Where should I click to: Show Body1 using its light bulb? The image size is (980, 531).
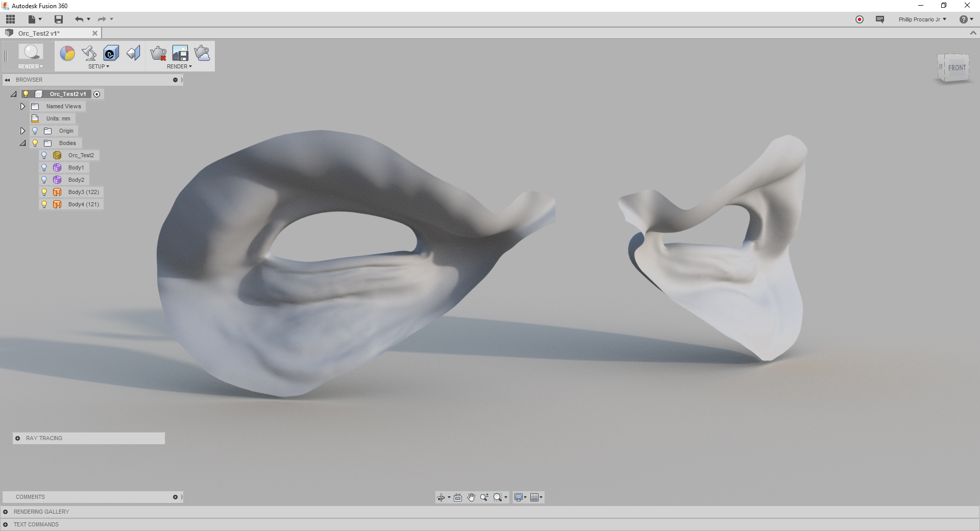pos(44,167)
